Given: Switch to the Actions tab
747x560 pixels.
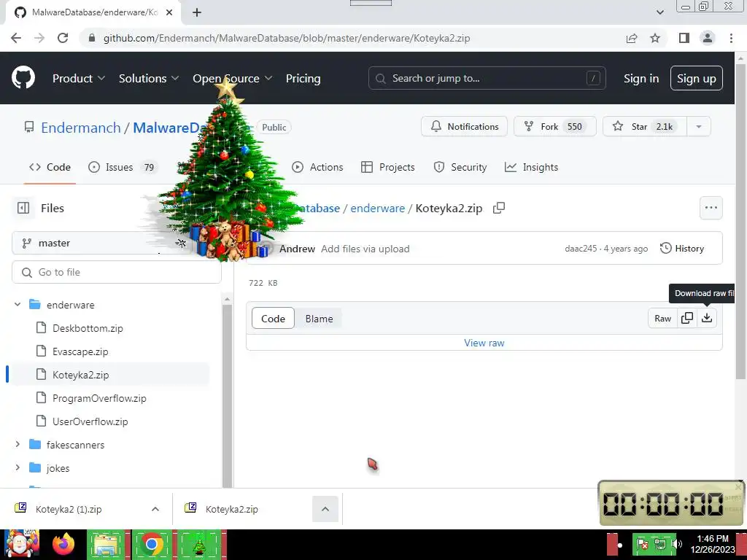Looking at the screenshot, I should click(317, 167).
